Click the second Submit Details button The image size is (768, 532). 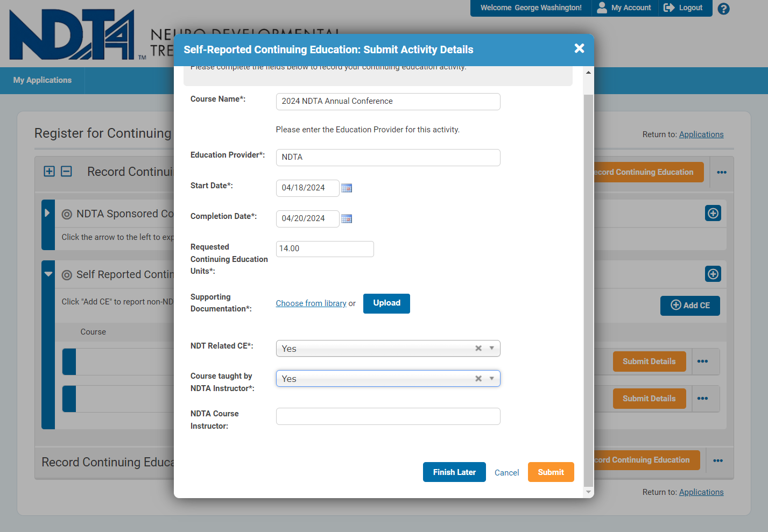click(649, 399)
